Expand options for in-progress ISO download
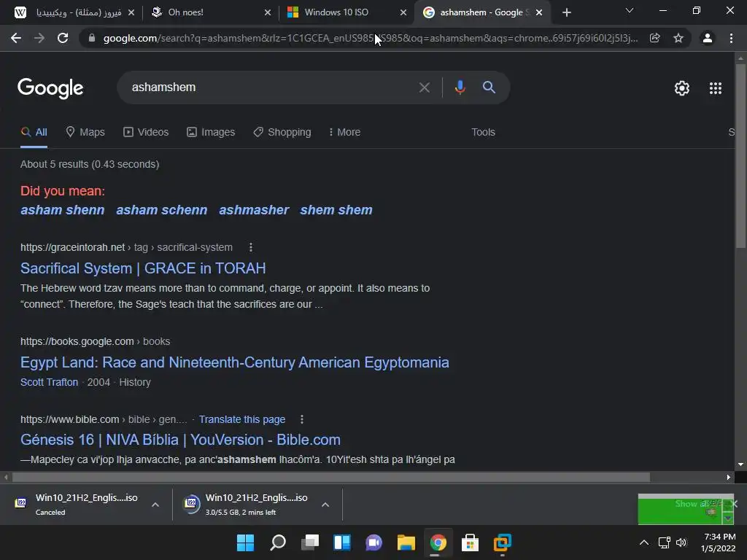The width and height of the screenshot is (747, 560). click(x=325, y=505)
